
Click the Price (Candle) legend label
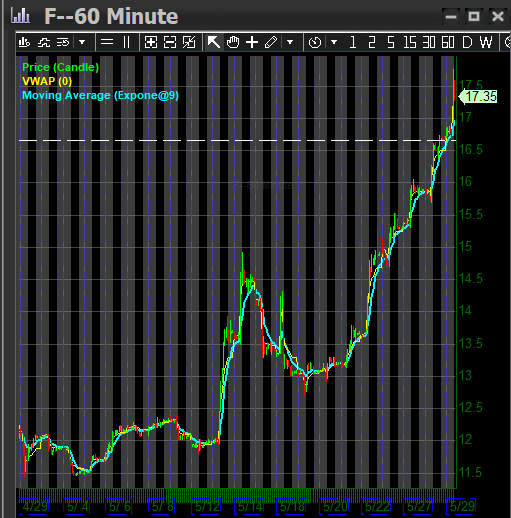click(x=60, y=67)
